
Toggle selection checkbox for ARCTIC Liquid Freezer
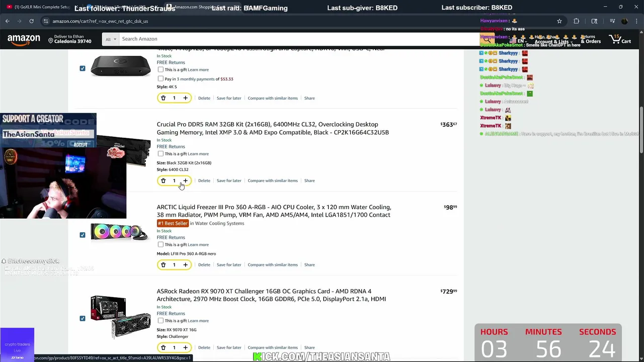[x=83, y=235]
